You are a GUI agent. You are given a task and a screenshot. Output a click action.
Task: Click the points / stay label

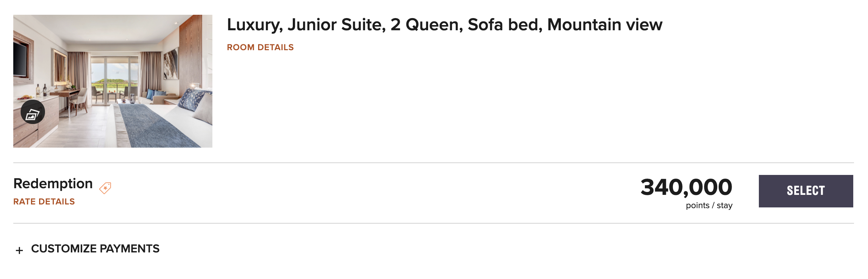click(x=709, y=206)
